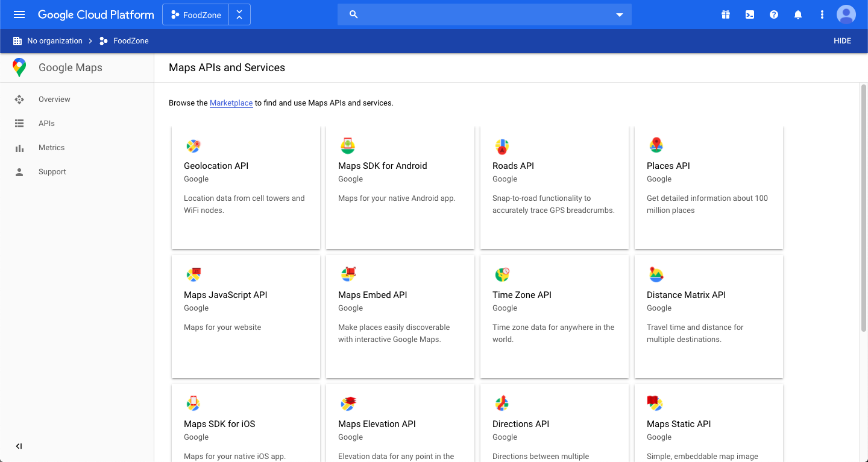Click the Support person icon
The width and height of the screenshot is (868, 462).
click(x=19, y=172)
